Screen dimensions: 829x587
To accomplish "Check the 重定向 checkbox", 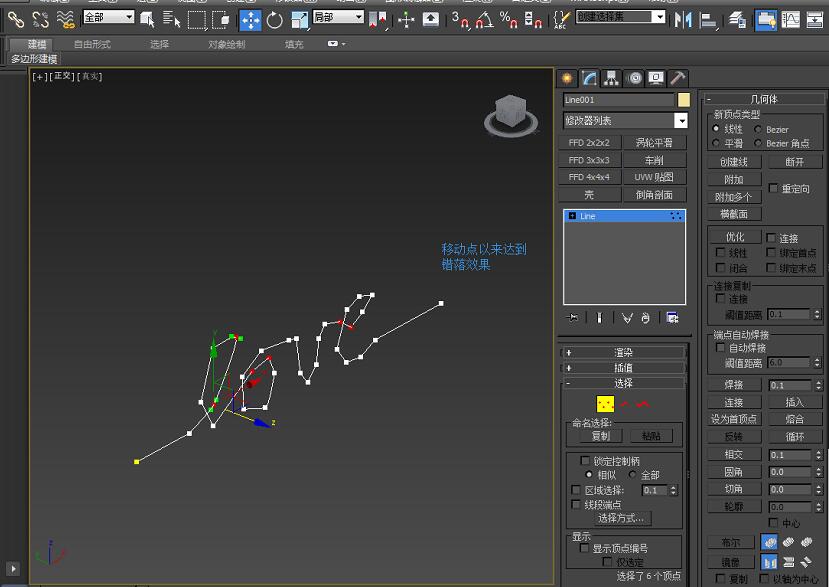I will pos(773,187).
